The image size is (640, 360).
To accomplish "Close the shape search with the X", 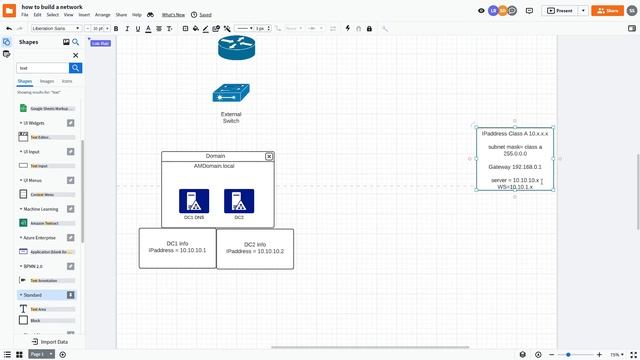I will [76, 55].
